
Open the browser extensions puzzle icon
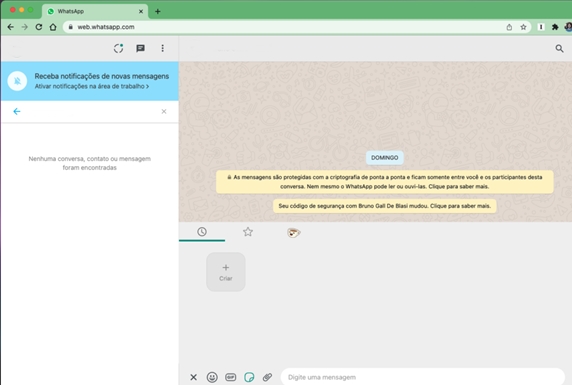555,27
